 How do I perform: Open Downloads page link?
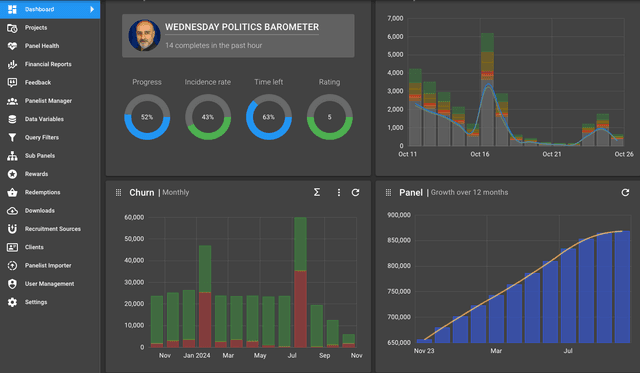(x=50, y=211)
